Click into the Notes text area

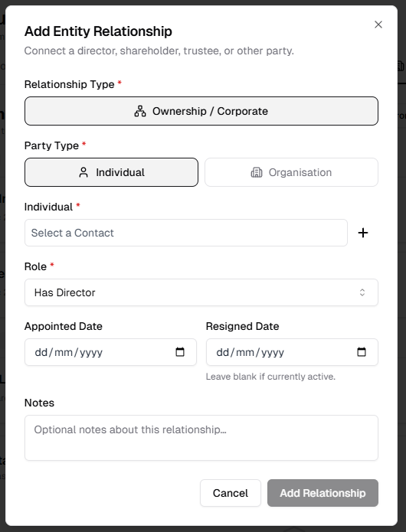(201, 438)
